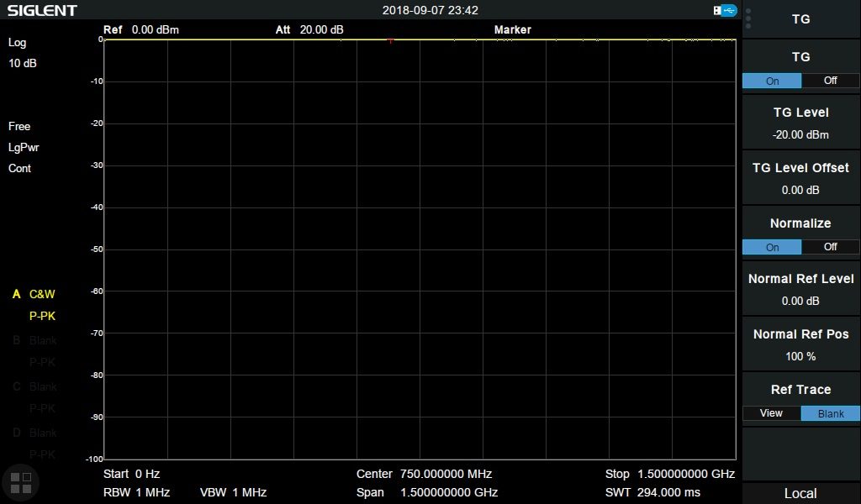Switch Ref Trace to View

click(771, 413)
